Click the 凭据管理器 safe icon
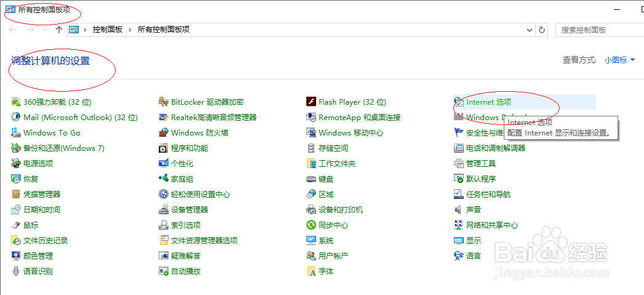This screenshot has height=295, width=644. pos(16,194)
